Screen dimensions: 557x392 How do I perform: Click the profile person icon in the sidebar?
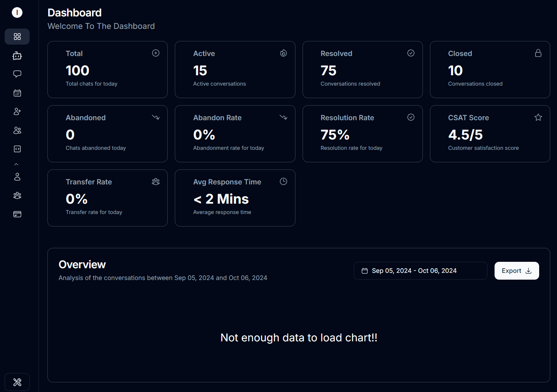(x=17, y=177)
